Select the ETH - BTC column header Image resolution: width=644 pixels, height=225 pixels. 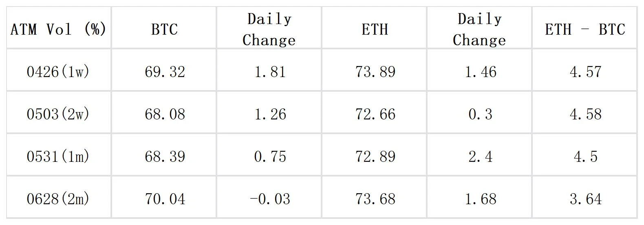585,29
